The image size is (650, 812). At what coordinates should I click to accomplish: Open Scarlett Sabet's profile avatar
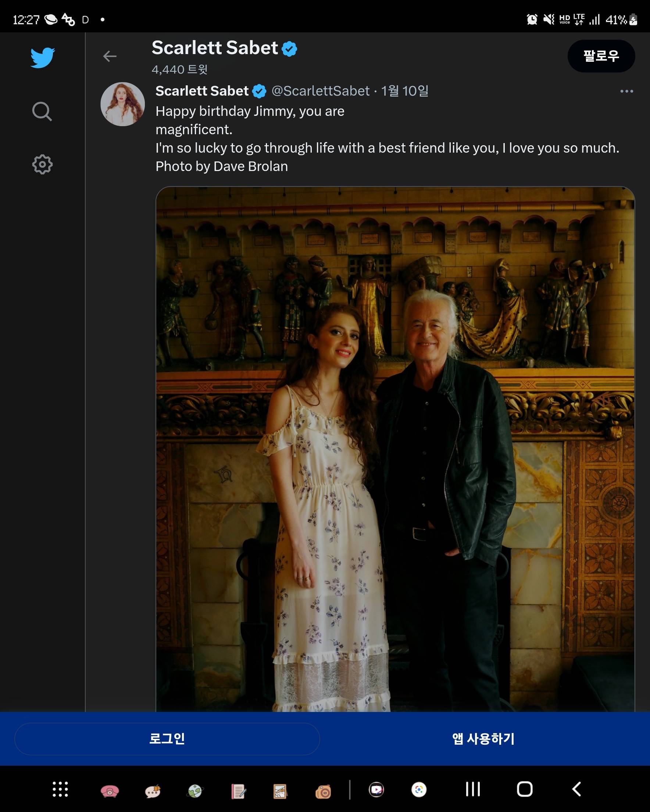point(122,104)
